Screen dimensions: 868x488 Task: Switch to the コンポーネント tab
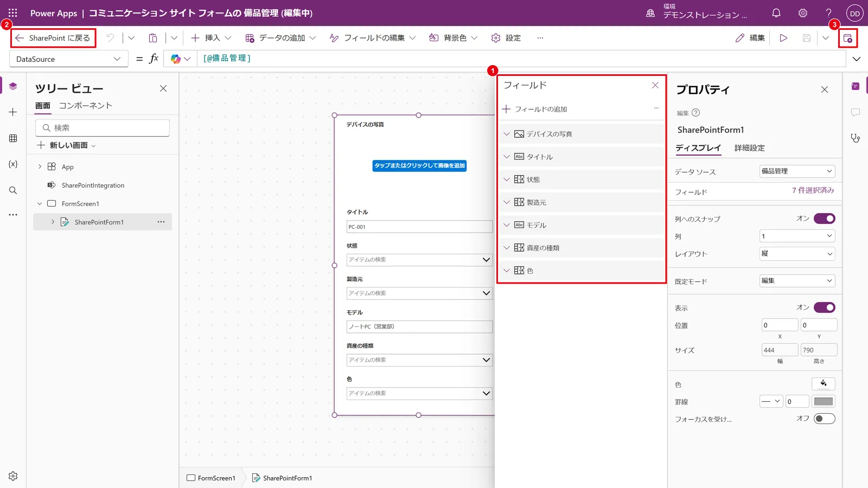[x=85, y=105]
